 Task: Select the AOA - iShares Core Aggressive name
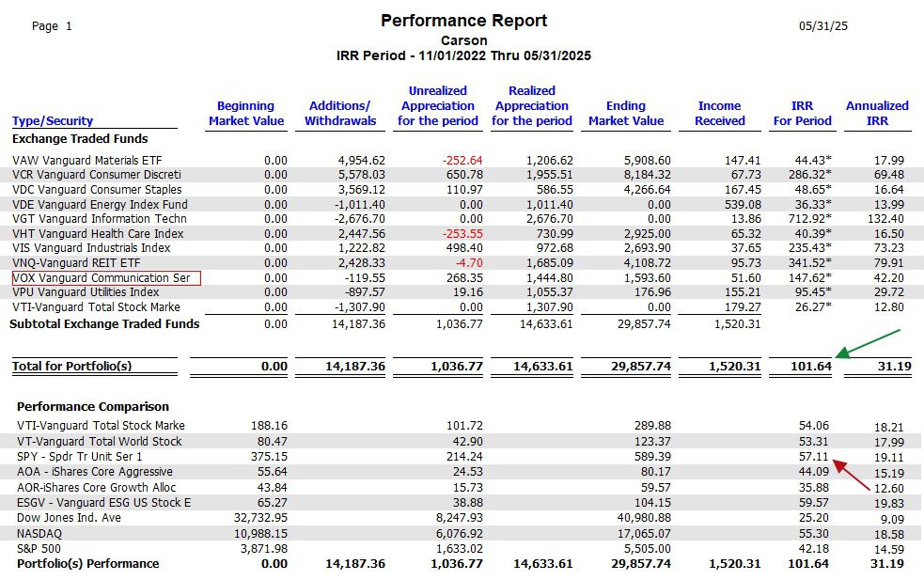(95, 472)
